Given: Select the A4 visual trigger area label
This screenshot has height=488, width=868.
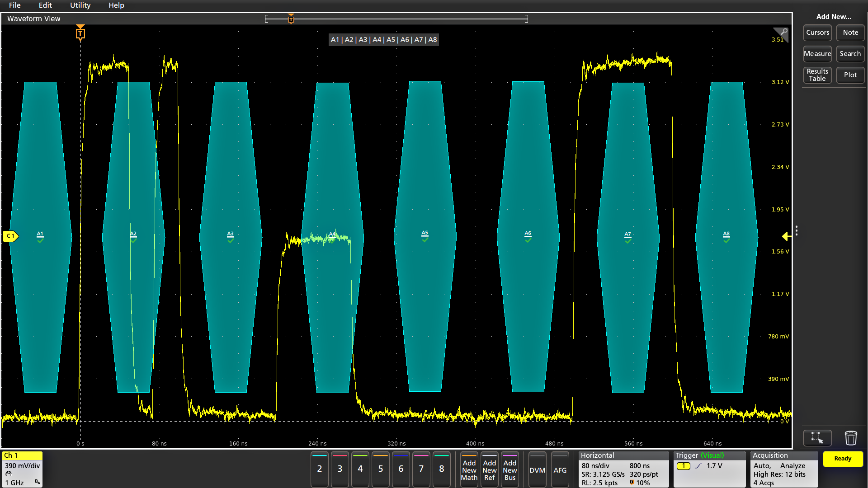Looking at the screenshot, I should 332,235.
